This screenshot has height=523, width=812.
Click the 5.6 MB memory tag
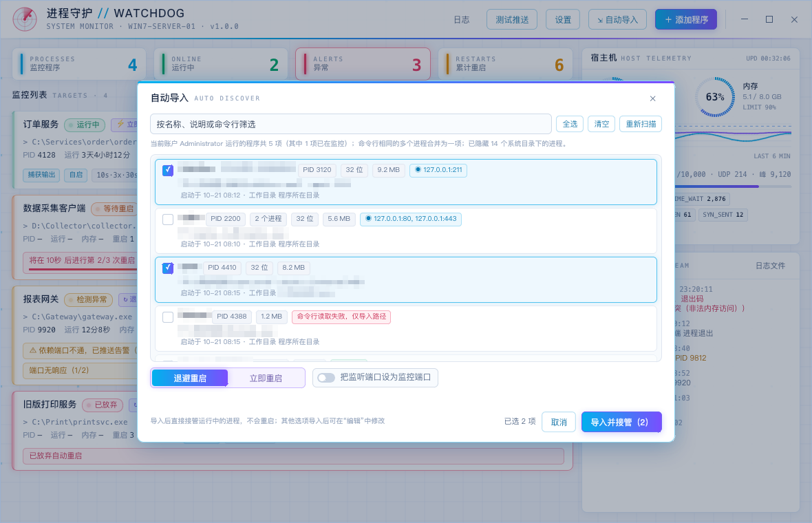339,219
